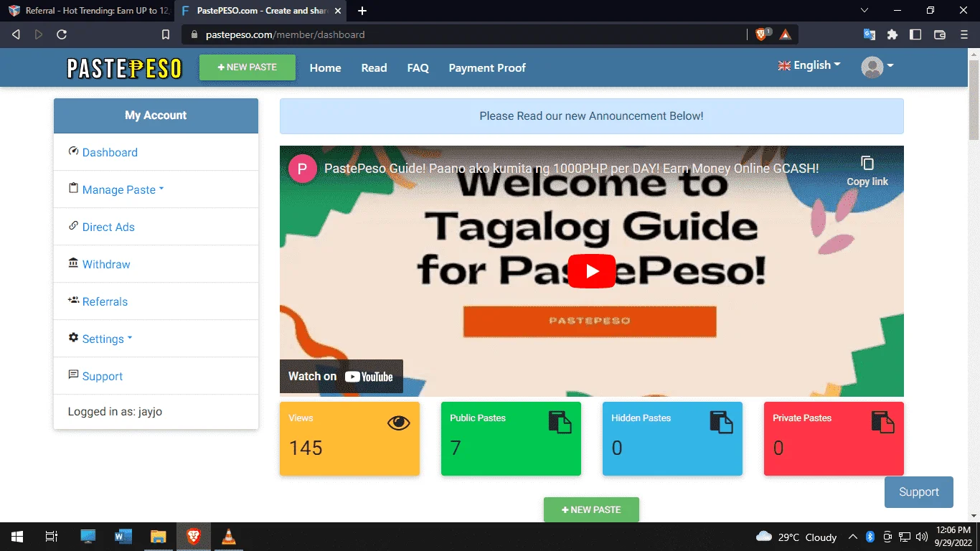Open the floating blue Support button
Viewport: 980px width, 551px height.
pos(919,492)
